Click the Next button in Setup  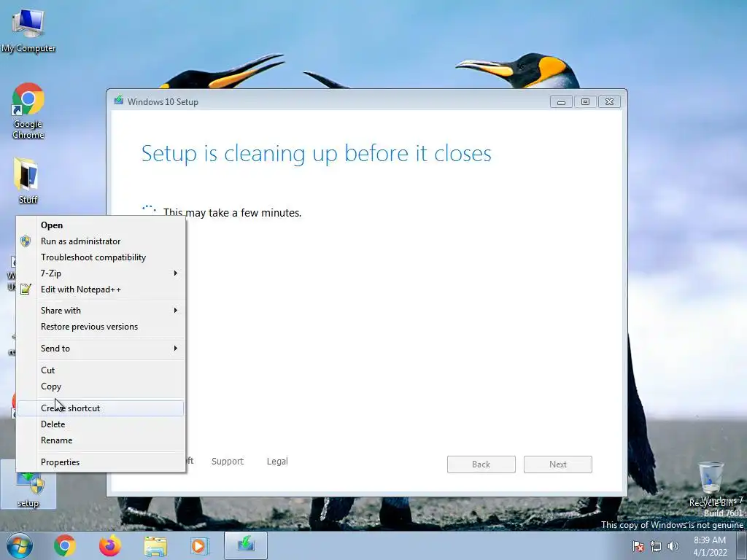(558, 464)
